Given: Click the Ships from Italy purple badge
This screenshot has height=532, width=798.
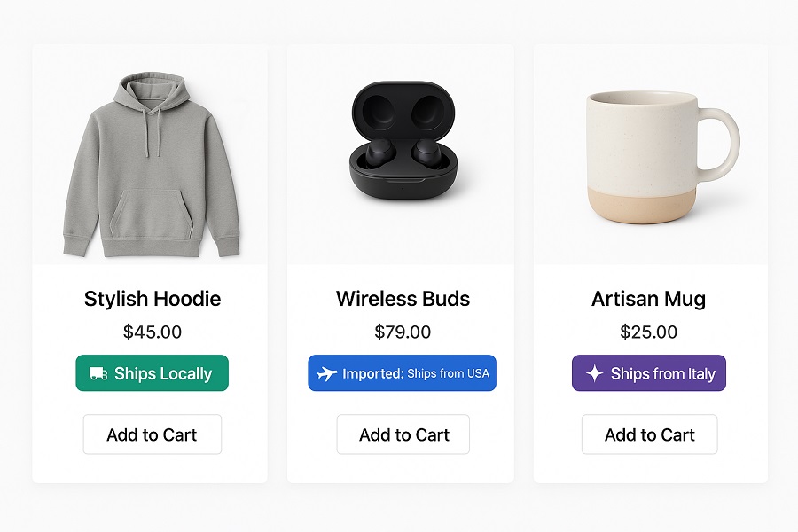Looking at the screenshot, I should 649,373.
